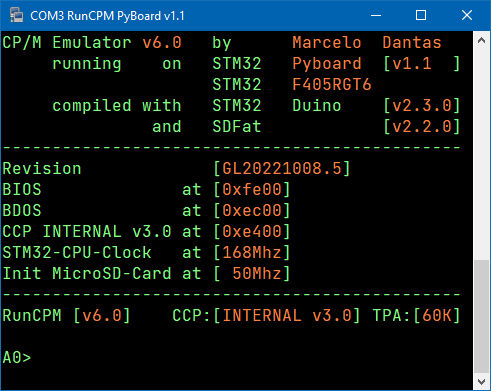491x391 pixels.
Task: Click the Duino version v2.3.0
Action: [422, 105]
